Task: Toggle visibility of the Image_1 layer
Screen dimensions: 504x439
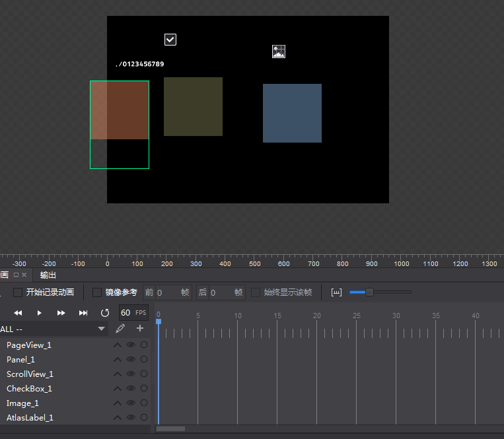Action: point(131,403)
